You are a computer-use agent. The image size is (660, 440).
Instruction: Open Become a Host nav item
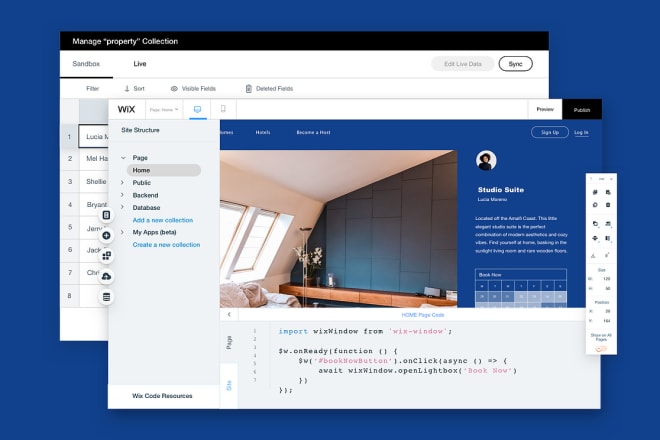point(313,132)
